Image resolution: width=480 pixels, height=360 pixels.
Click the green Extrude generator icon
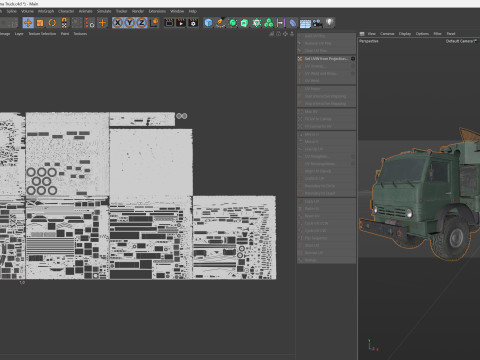[x=245, y=23]
